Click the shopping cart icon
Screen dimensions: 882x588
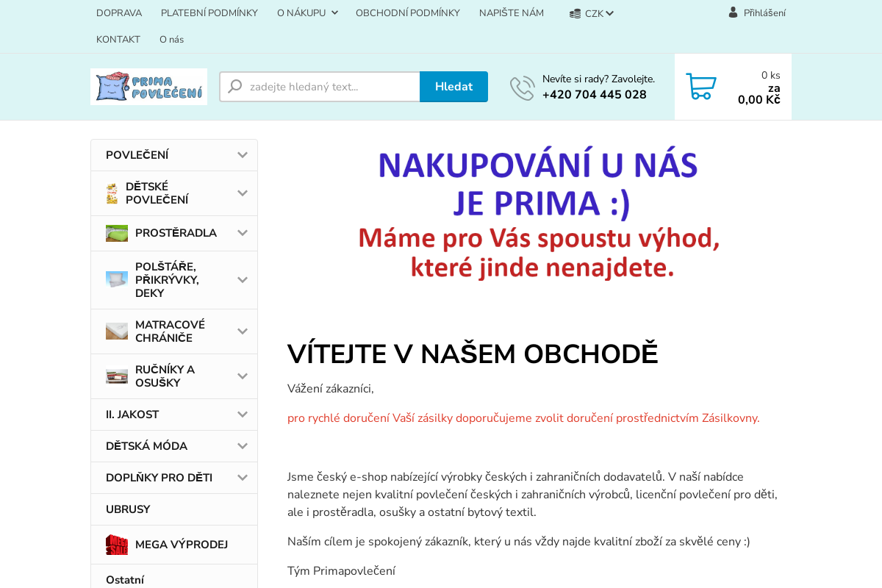700,86
